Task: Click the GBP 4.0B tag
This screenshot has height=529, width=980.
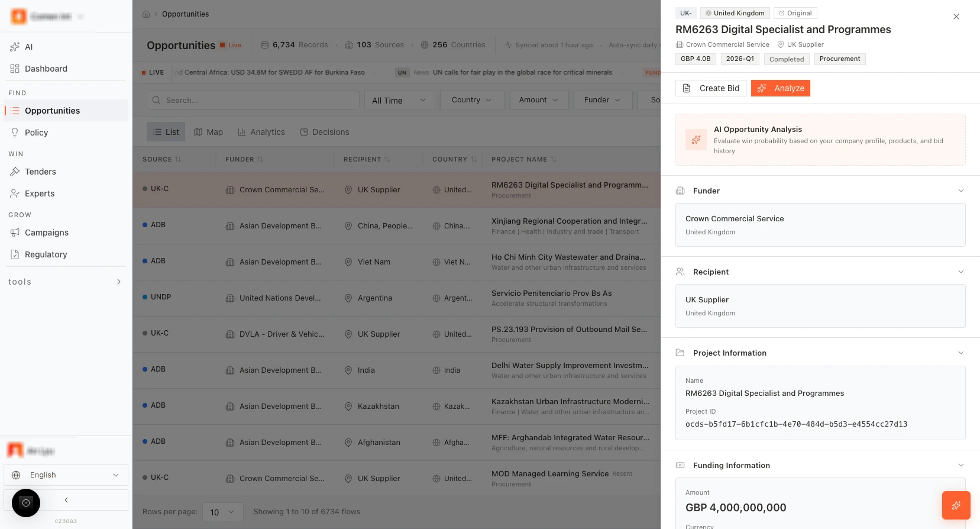Action: coord(696,59)
